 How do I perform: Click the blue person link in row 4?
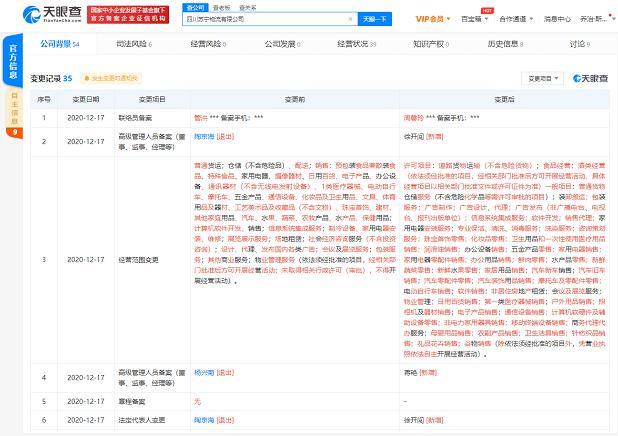click(x=204, y=372)
